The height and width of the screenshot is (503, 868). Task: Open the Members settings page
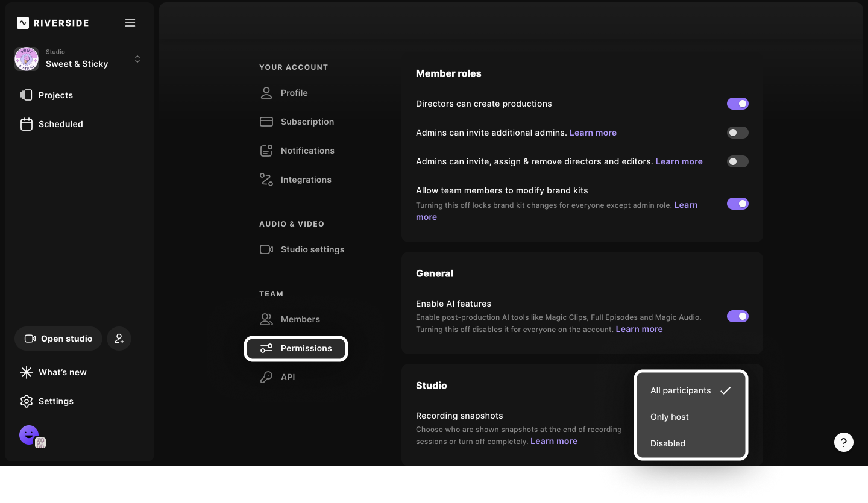point(300,319)
